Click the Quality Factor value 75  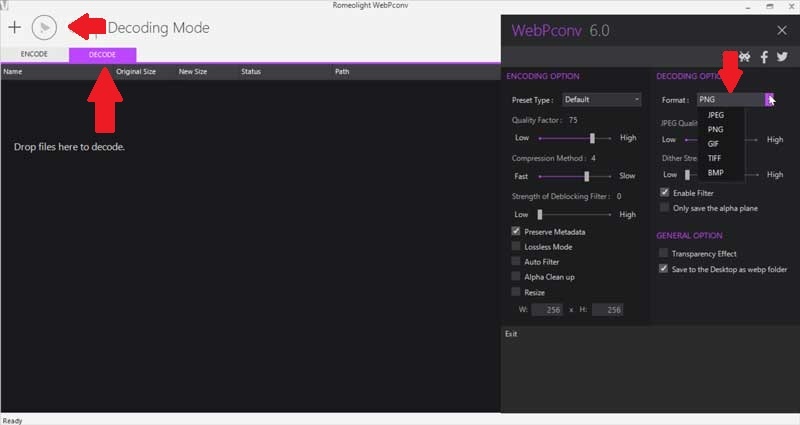pos(573,120)
